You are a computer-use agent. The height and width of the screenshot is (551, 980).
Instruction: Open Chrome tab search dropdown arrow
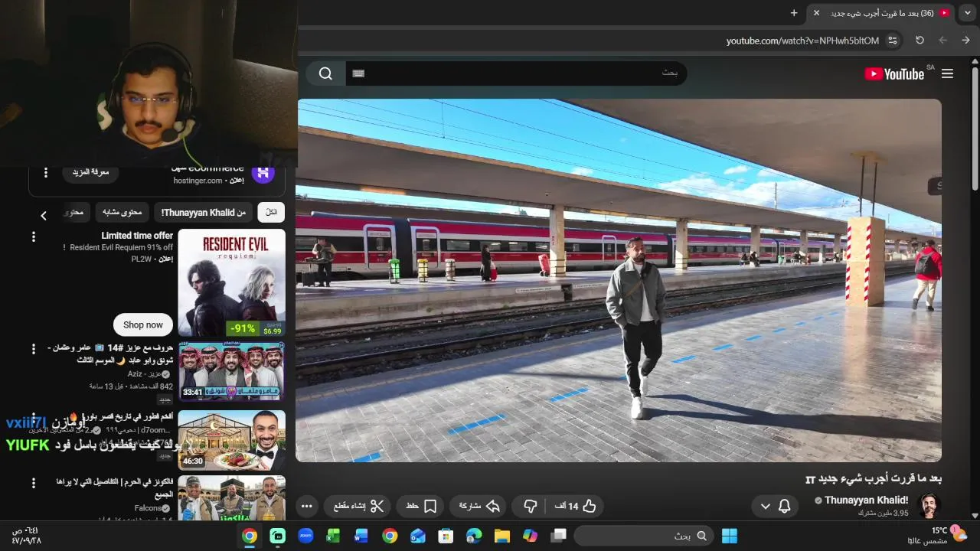968,13
